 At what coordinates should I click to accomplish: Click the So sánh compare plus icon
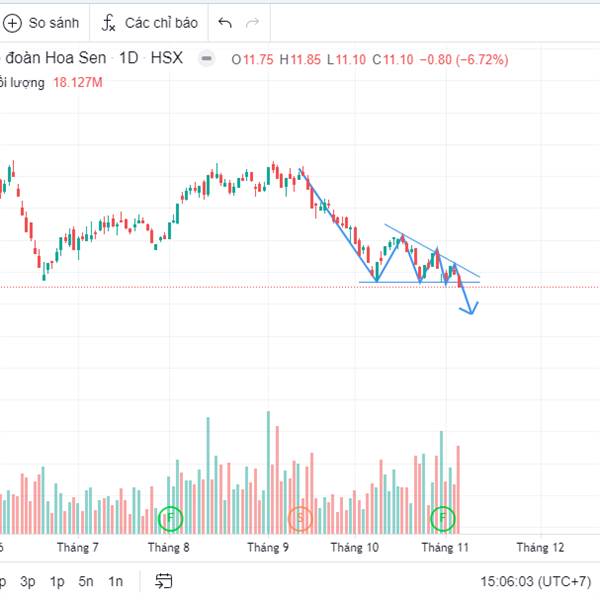12,21
